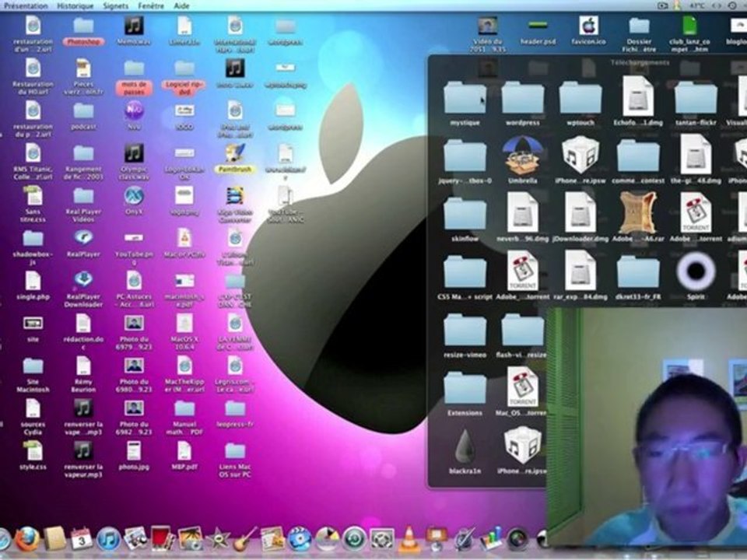Open Address Book in the Dock
The image size is (747, 560).
coord(54,540)
